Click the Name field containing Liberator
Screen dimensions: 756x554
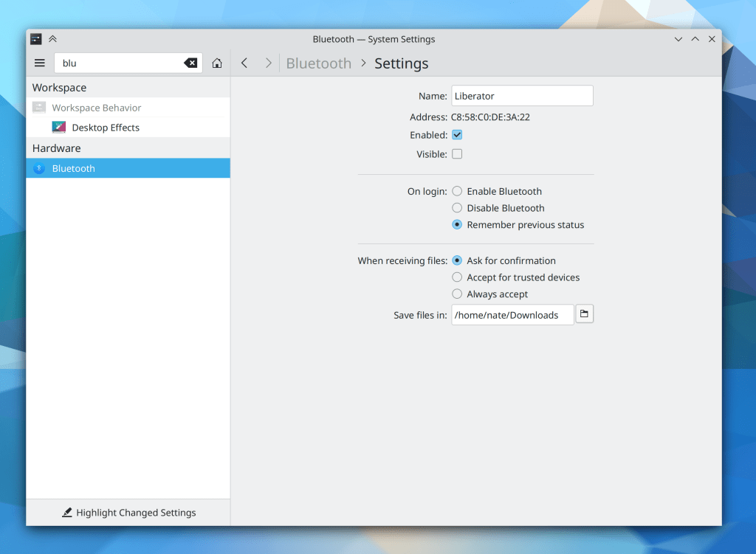click(521, 96)
